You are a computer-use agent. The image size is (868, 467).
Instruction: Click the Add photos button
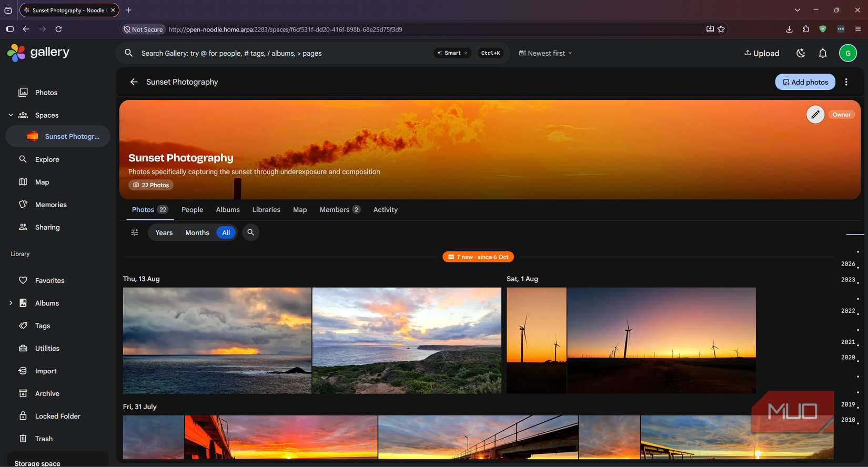(x=805, y=82)
